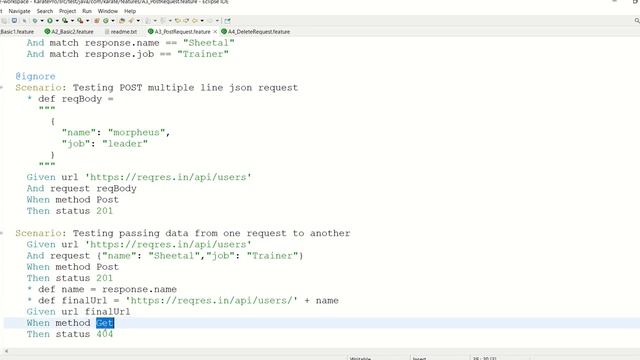Click the cursor position status bar entry
The height and width of the screenshot is (360, 640).
point(484,358)
